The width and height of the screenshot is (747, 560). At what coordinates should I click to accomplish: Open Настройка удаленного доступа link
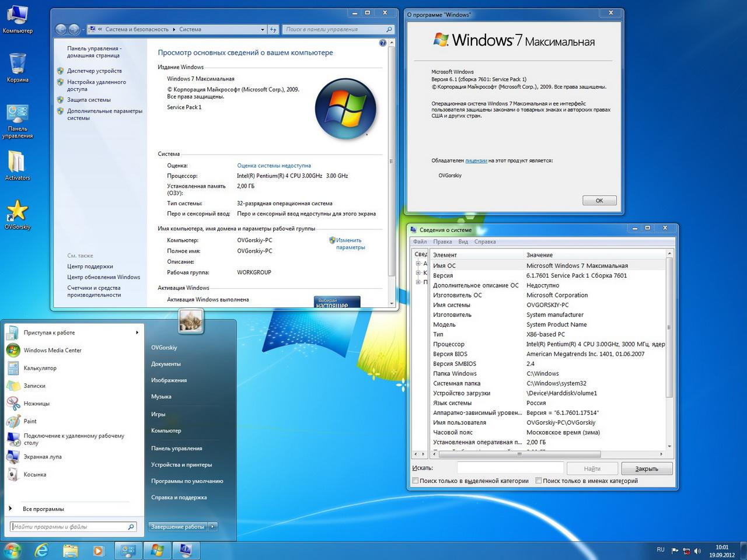point(96,86)
